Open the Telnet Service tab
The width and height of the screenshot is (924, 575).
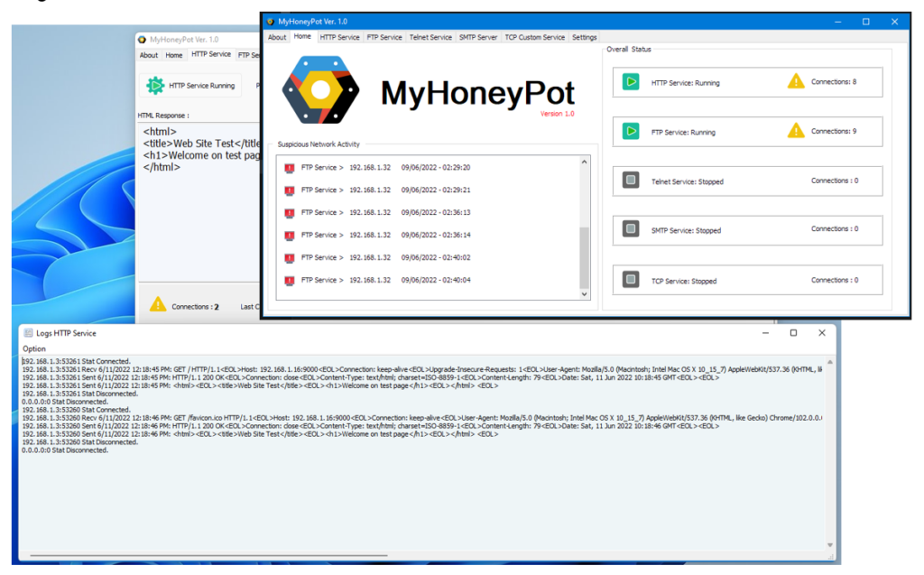(430, 37)
